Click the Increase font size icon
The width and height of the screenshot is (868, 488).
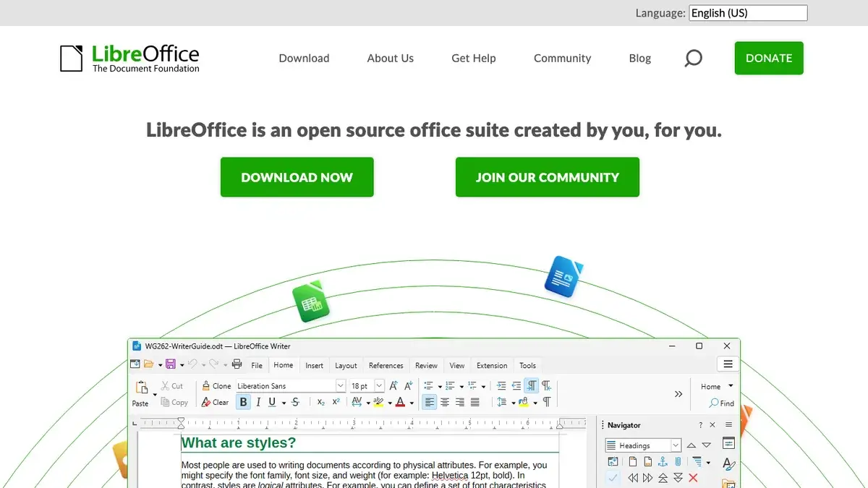tap(393, 386)
